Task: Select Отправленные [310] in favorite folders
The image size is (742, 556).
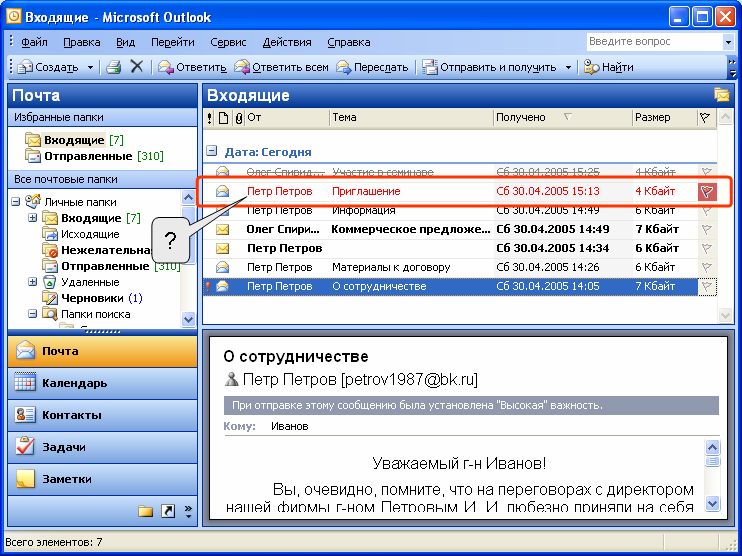Action: point(94,156)
